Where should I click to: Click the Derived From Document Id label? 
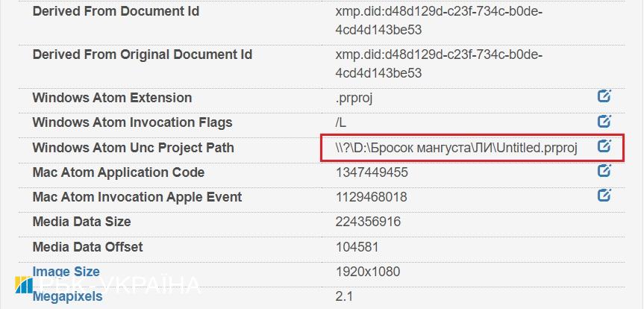pos(116,12)
